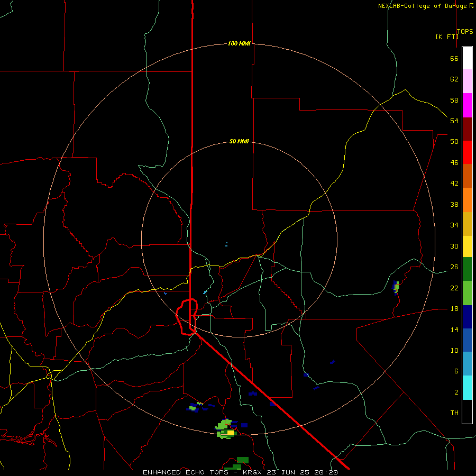Click the '100 NMI' range ring label
The width and height of the screenshot is (476, 476).
239,43
